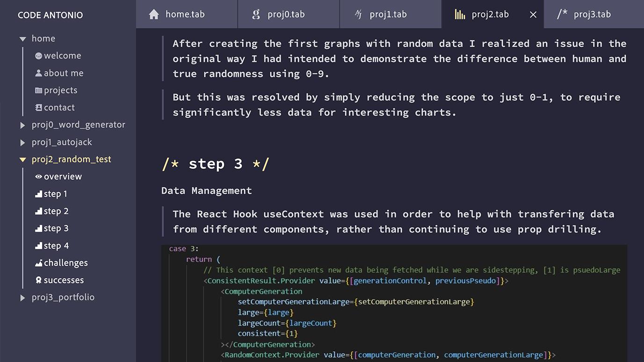Close the proj2.tab tab

pyautogui.click(x=533, y=15)
